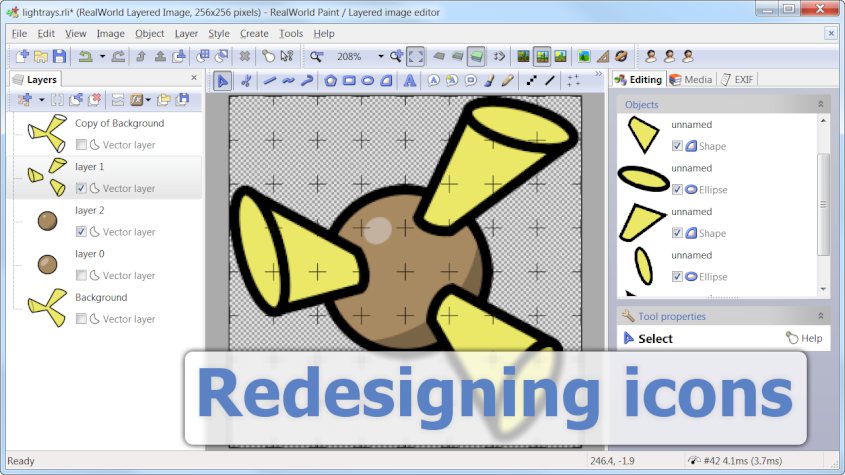Click the add new layer icon

point(24,100)
